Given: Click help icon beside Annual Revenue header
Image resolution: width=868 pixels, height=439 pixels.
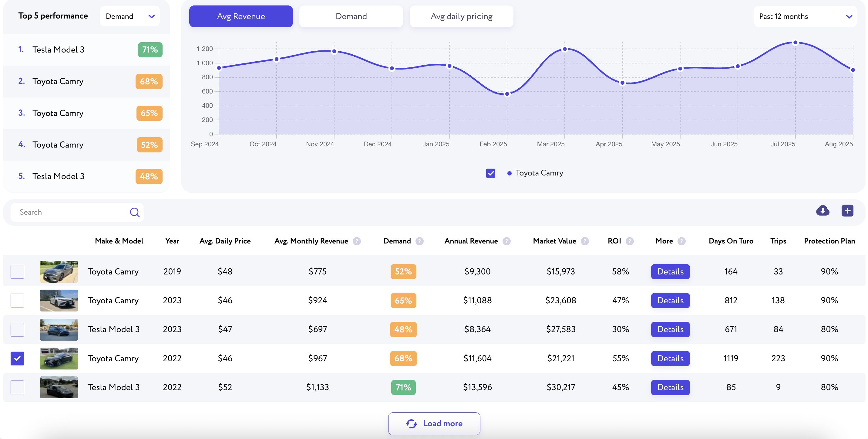Looking at the screenshot, I should point(506,241).
